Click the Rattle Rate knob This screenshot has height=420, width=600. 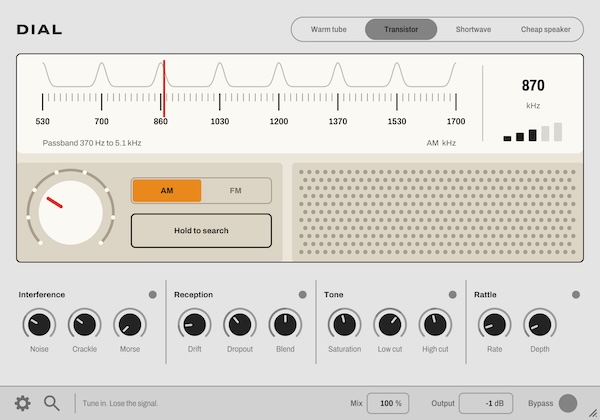[494, 324]
